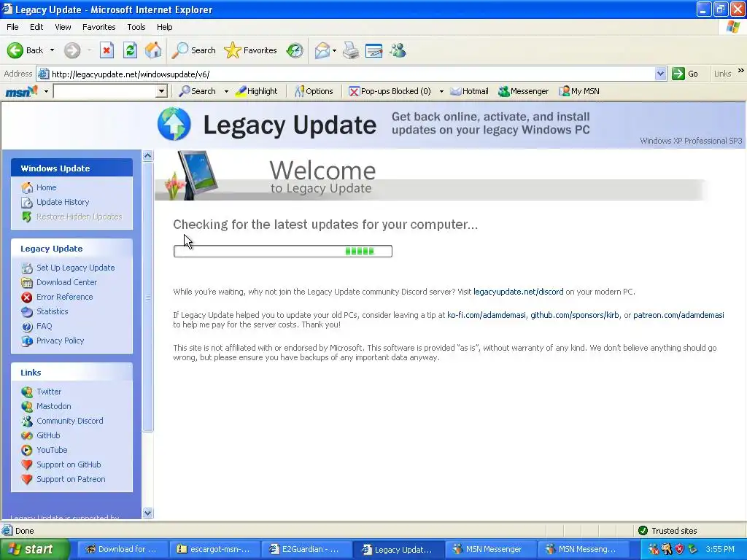Viewport: 747px width, 560px height.
Task: Click ko-fi.com/adamdemasi hyperlink
Action: tap(486, 315)
